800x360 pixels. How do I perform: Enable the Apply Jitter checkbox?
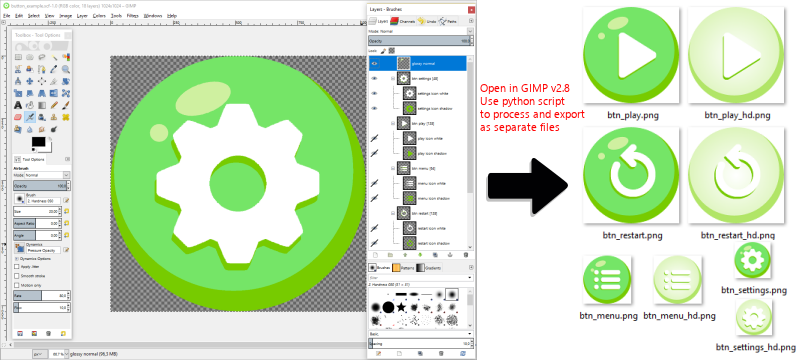(x=17, y=266)
